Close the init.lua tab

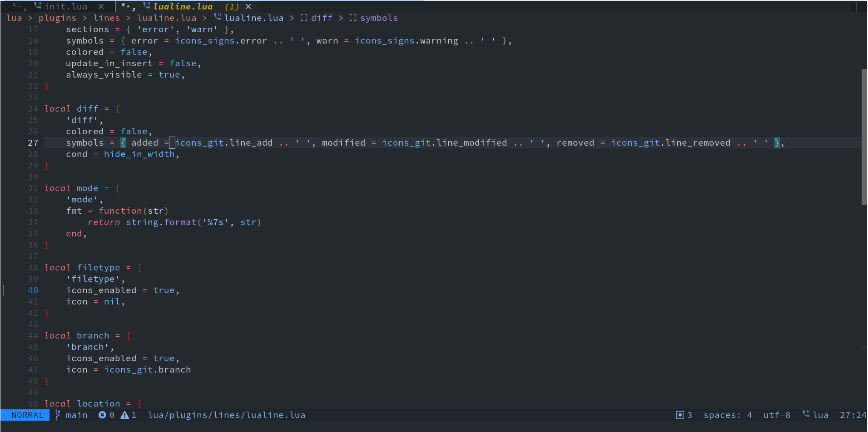[101, 6]
